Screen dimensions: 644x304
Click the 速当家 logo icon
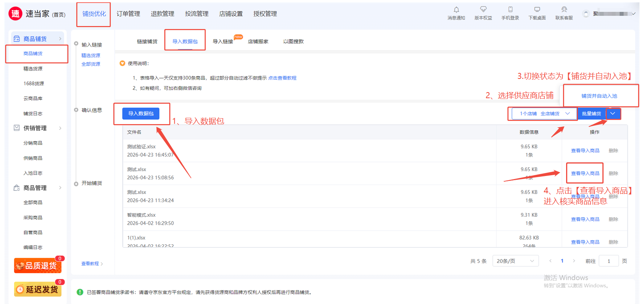tap(16, 14)
